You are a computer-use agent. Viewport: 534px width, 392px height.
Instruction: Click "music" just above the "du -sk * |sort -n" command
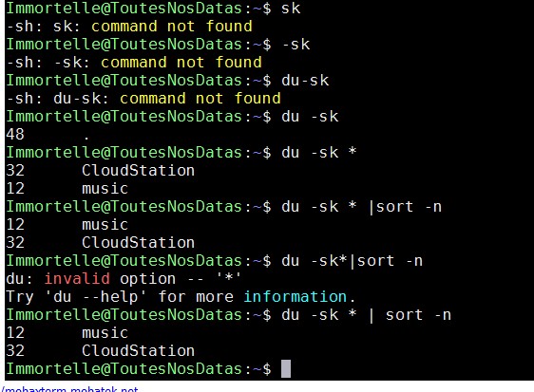point(105,189)
